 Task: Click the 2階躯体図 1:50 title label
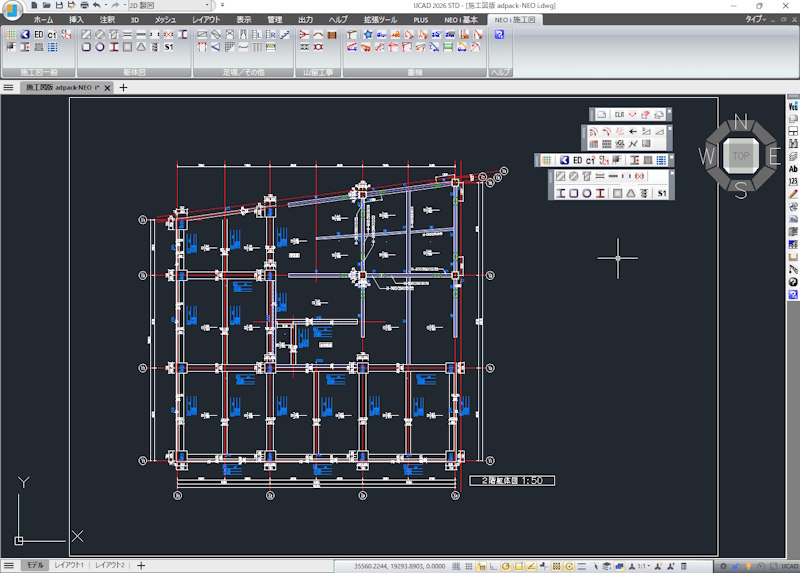pyautogui.click(x=512, y=480)
